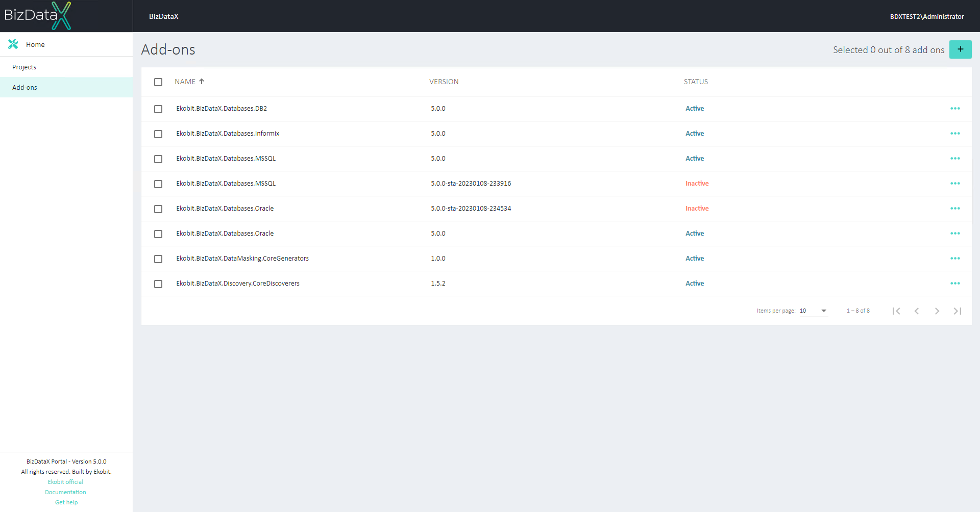Open the Home menu item
Viewport: 980px width, 512px height.
point(66,44)
